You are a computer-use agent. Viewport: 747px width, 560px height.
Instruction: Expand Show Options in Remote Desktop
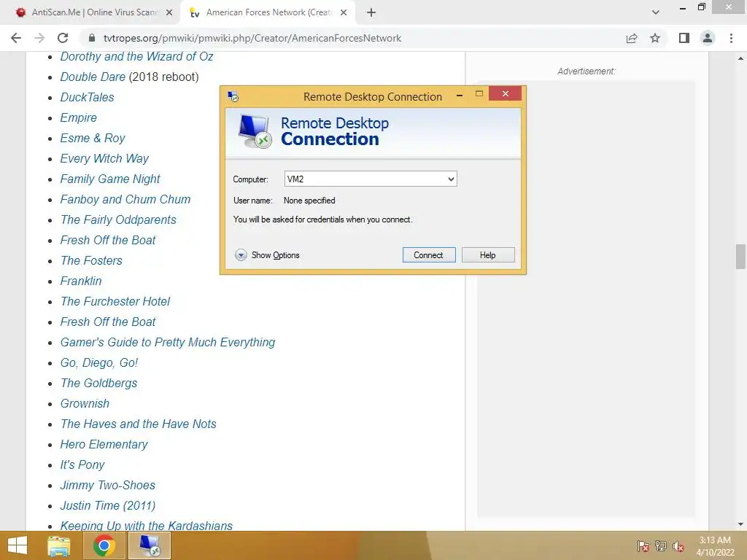pos(267,255)
